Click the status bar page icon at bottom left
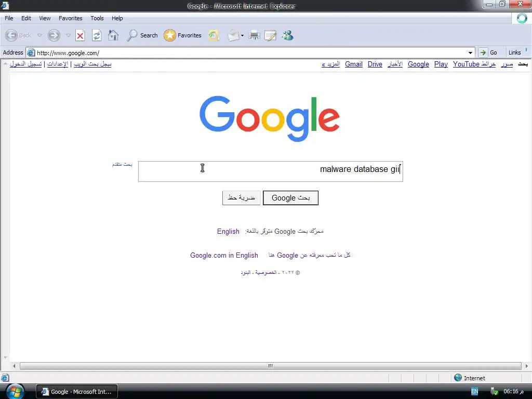The image size is (532, 399). pyautogui.click(x=5, y=378)
